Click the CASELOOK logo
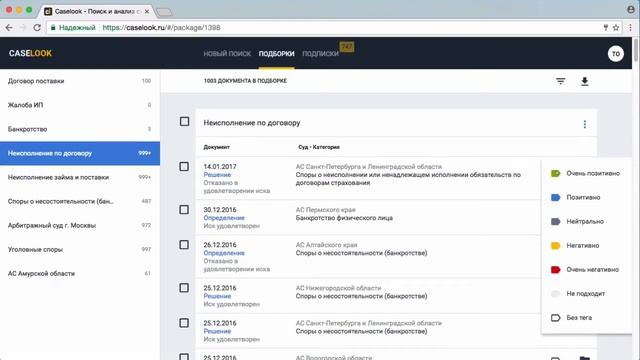 (x=30, y=53)
